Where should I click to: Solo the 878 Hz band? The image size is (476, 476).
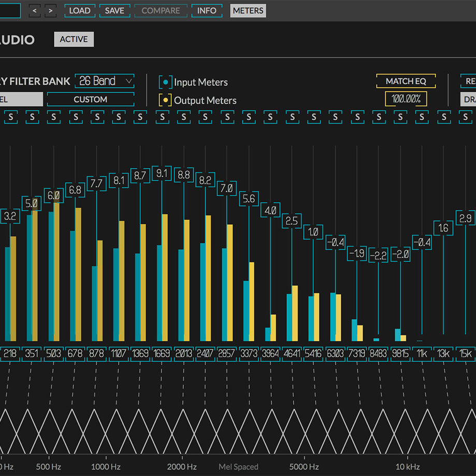tap(97, 117)
